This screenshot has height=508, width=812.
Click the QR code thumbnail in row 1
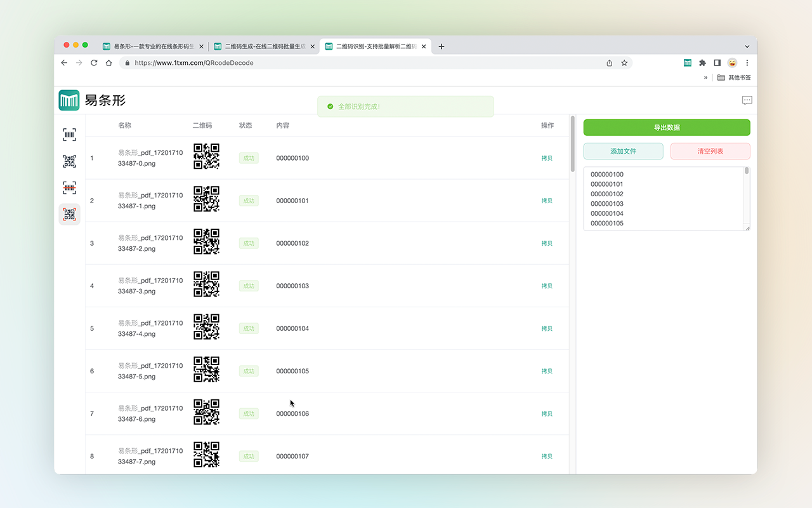click(206, 156)
